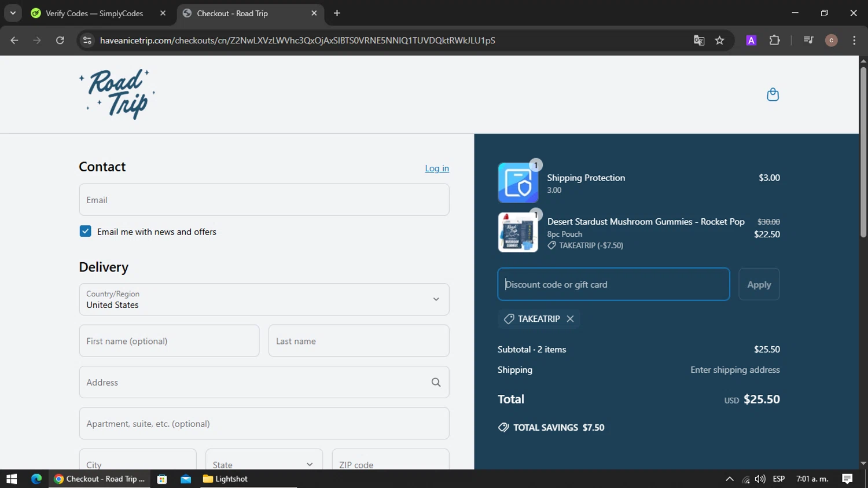868x488 pixels.
Task: Click the Road Trip logo
Action: tap(117, 94)
